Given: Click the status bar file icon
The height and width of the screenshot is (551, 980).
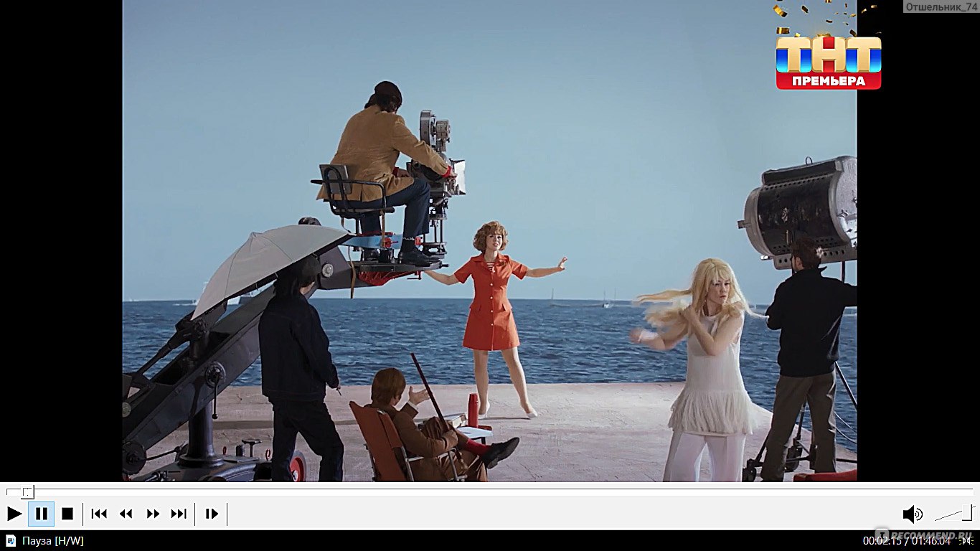Looking at the screenshot, I should click(x=11, y=540).
